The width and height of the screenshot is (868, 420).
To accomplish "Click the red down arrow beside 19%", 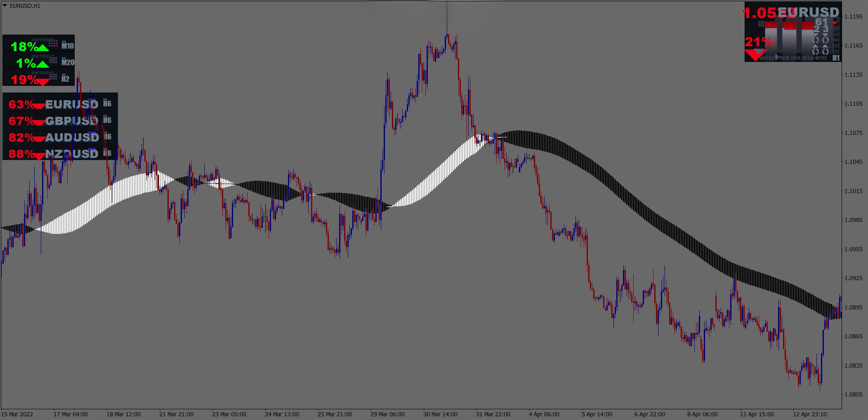I will [x=42, y=82].
